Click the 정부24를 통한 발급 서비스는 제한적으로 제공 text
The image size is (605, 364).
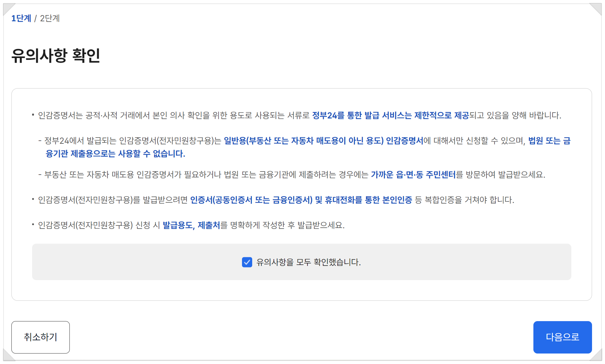point(390,115)
